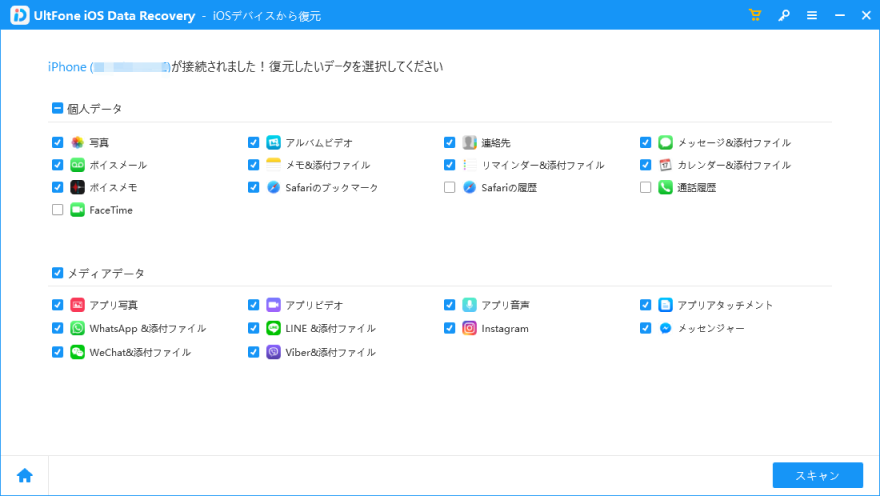Click the Instagram icon

tap(470, 328)
